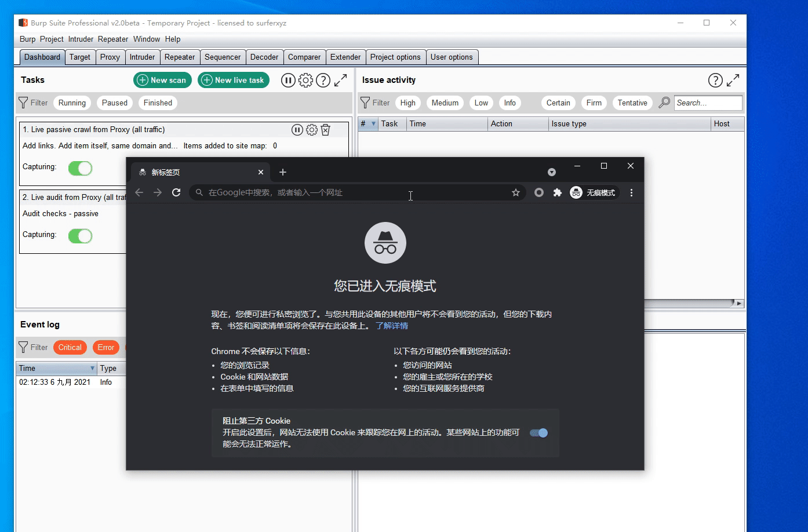Viewport: 808px width, 532px height.
Task: Toggle Capturing for Live audit task
Action: pyautogui.click(x=80, y=236)
